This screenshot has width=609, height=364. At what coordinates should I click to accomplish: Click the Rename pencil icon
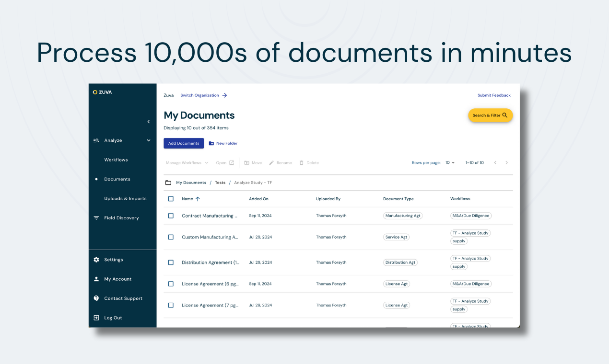pos(271,163)
